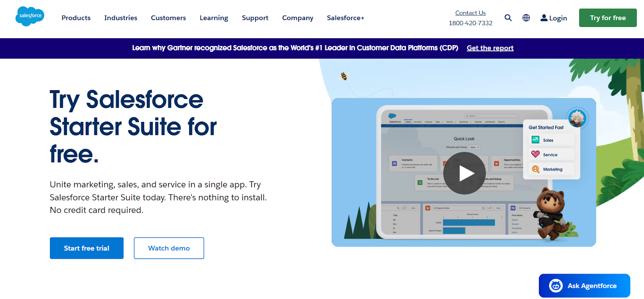Click the Marketing magnifier icon in the Get Started Fast card
The image size is (644, 299).
(x=535, y=169)
